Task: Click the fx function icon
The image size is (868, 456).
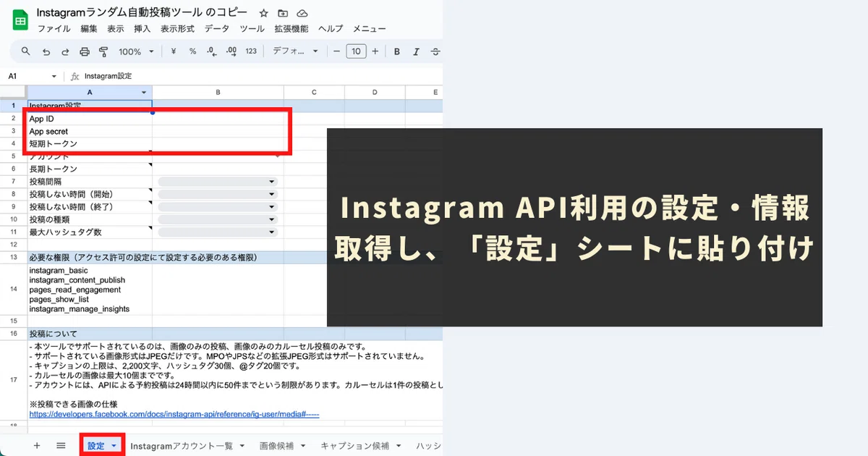Action: (75, 76)
